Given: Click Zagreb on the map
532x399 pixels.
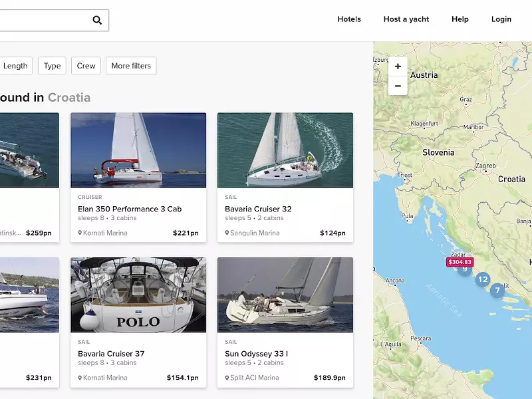Looking at the screenshot, I should [485, 166].
